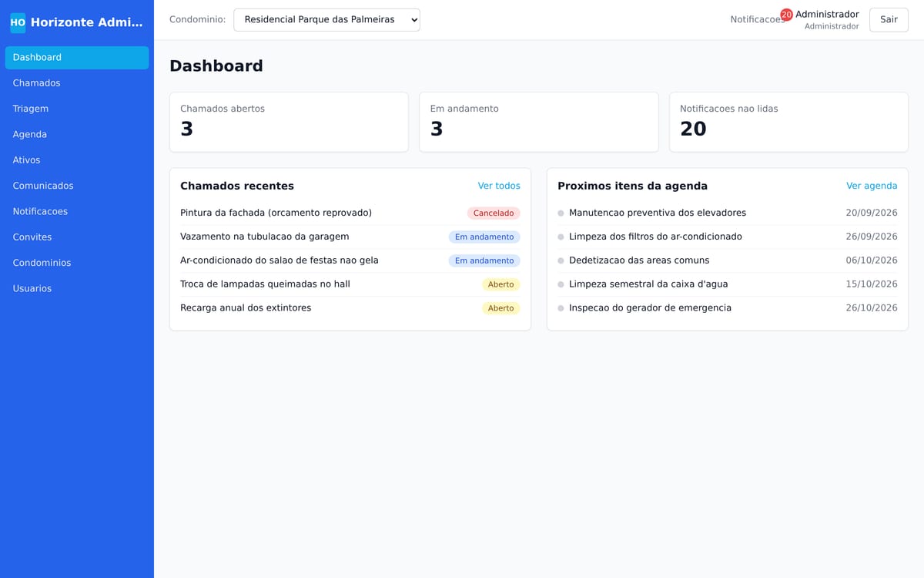Open Condominios in the sidebar
This screenshot has height=578, width=924.
(77, 263)
